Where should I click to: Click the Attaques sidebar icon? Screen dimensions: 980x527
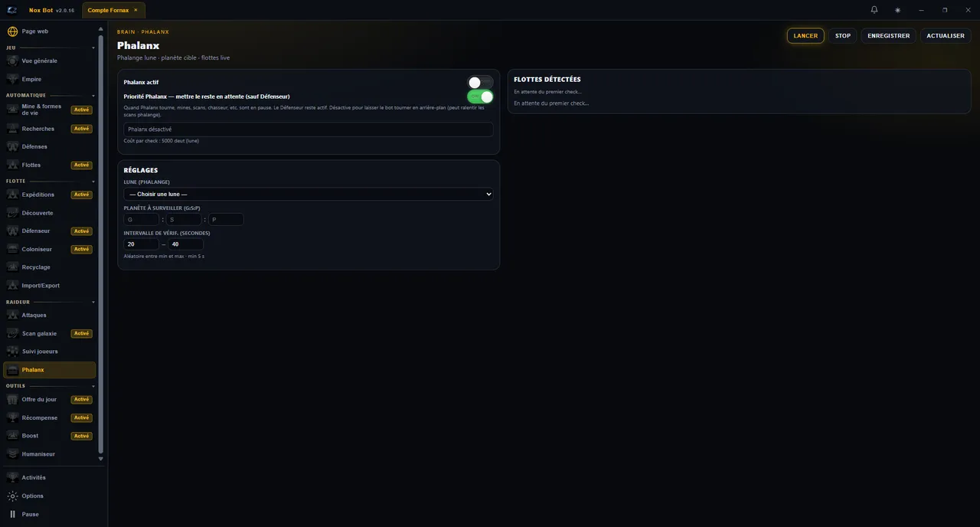tap(12, 315)
